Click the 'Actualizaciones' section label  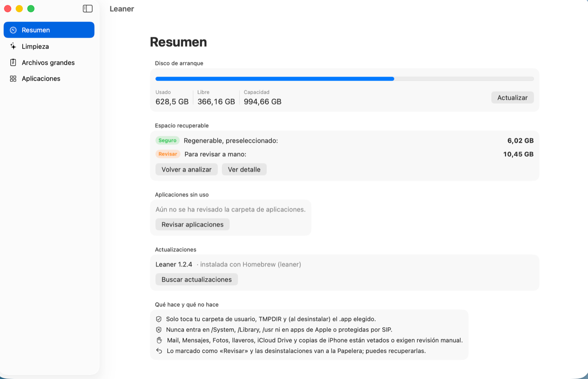176,250
